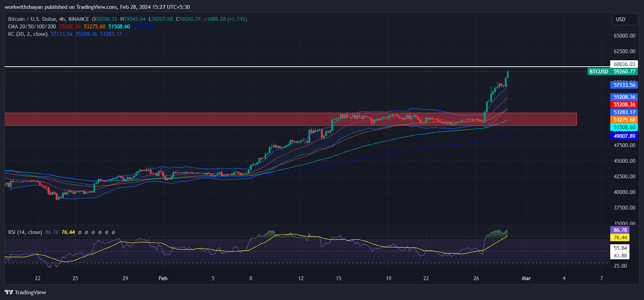Click the blue 57133.56 Keltner upper tag

point(624,85)
